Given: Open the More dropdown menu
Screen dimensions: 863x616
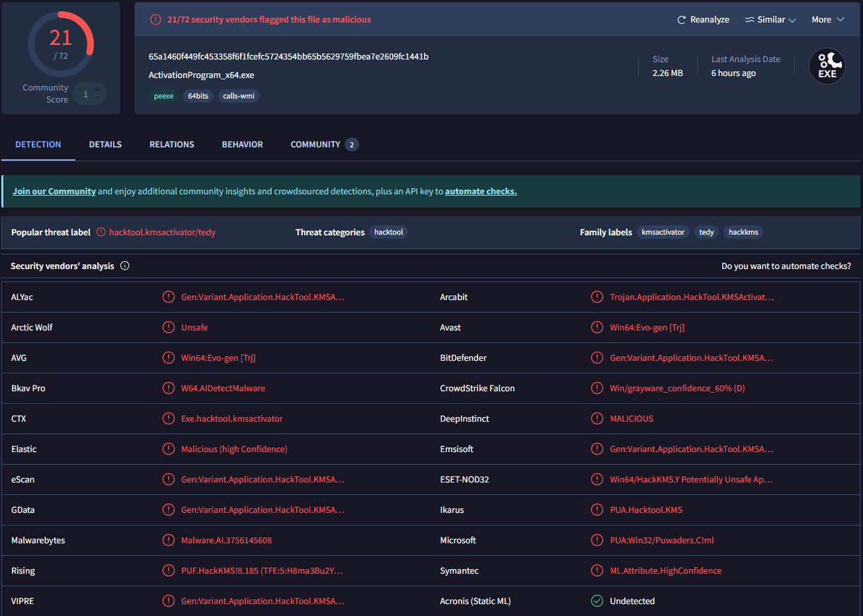Looking at the screenshot, I should (828, 20).
